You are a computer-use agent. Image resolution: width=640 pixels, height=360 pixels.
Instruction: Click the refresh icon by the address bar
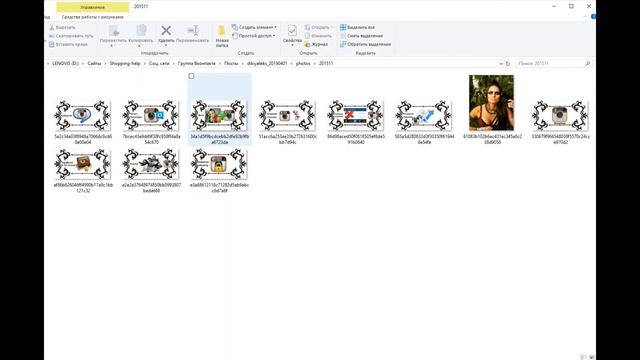tap(508, 64)
